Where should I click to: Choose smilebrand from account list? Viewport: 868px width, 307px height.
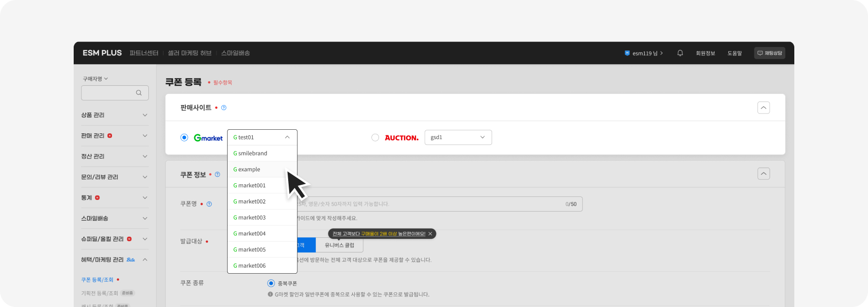click(262, 153)
